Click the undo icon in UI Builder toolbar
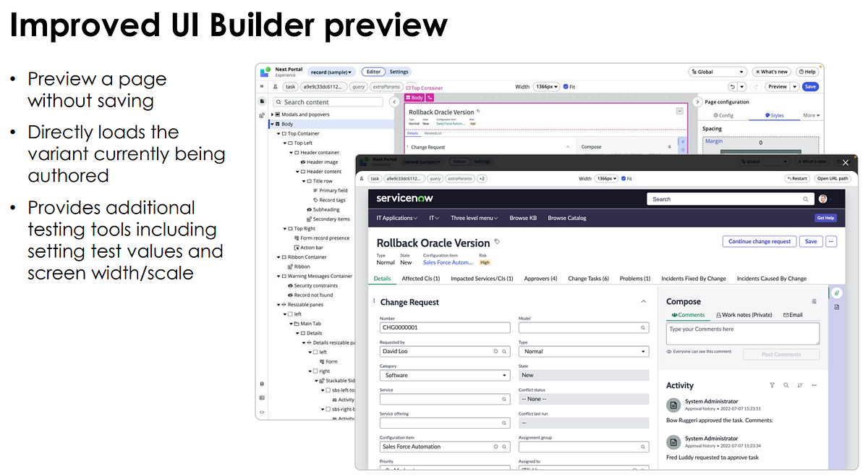Viewport: 868px width, 475px height. [x=732, y=86]
